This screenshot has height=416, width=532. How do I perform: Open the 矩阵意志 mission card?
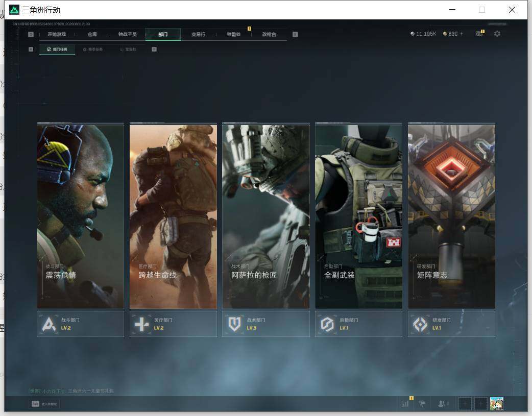(x=452, y=216)
